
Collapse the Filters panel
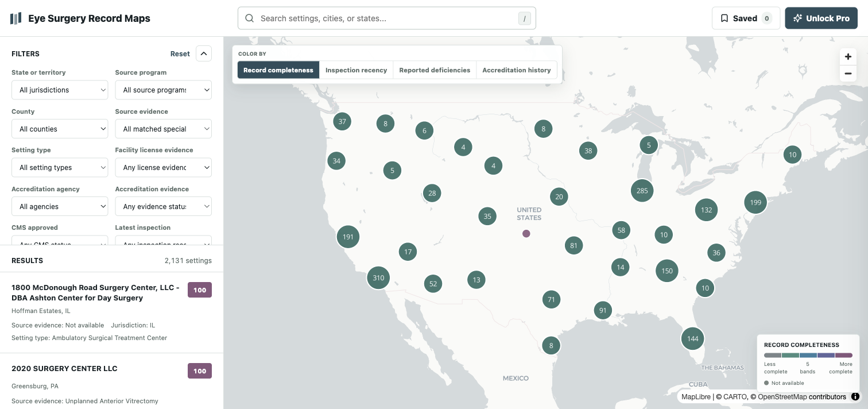204,53
